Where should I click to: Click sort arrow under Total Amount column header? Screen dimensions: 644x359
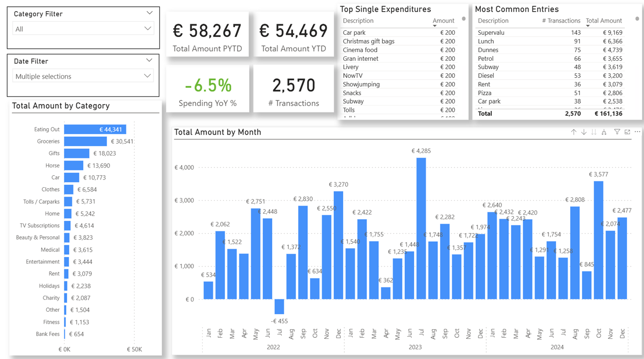(x=588, y=26)
